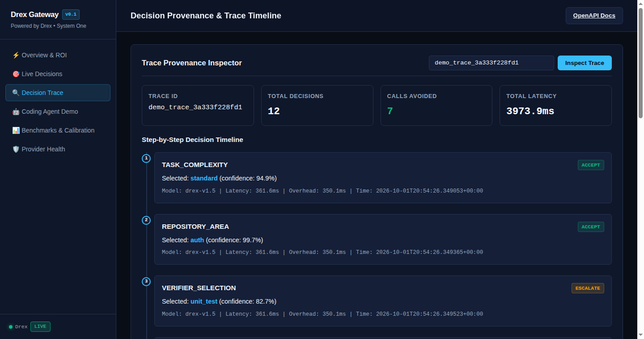The width and height of the screenshot is (644, 339).
Task: Click the magnifier icon beside Decision Trace
Action: coord(16,93)
